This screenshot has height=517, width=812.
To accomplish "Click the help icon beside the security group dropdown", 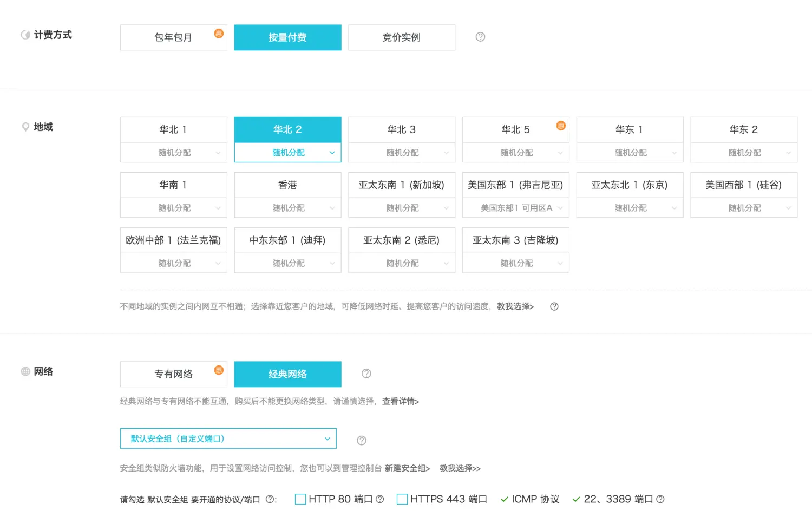I will (361, 440).
